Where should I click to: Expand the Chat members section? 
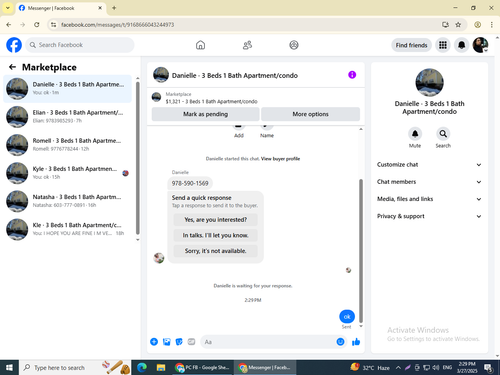pos(429,182)
